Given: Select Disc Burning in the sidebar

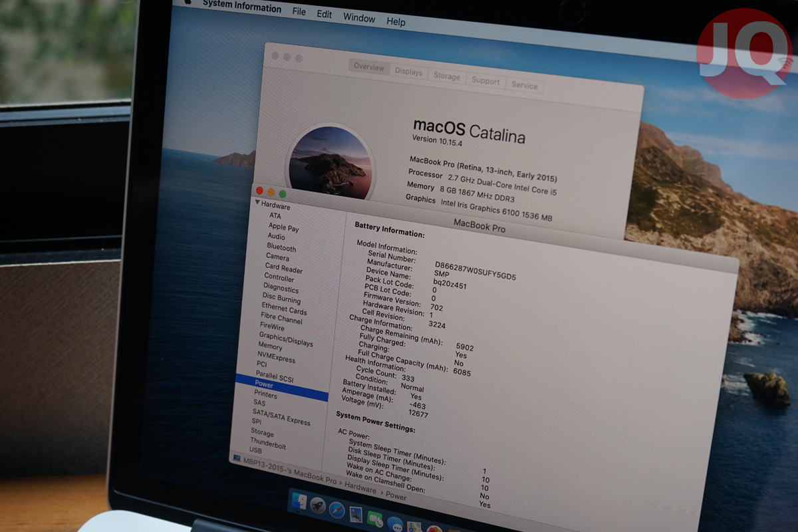Looking at the screenshot, I should 281,299.
